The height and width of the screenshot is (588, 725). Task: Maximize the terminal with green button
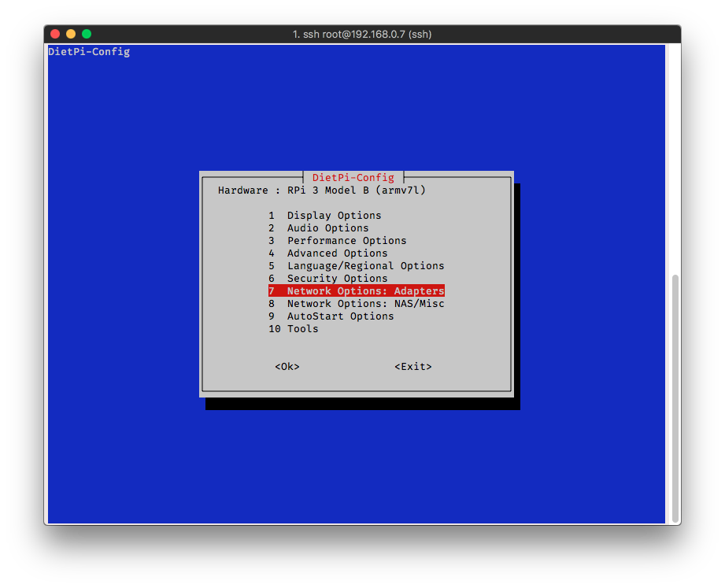point(87,34)
